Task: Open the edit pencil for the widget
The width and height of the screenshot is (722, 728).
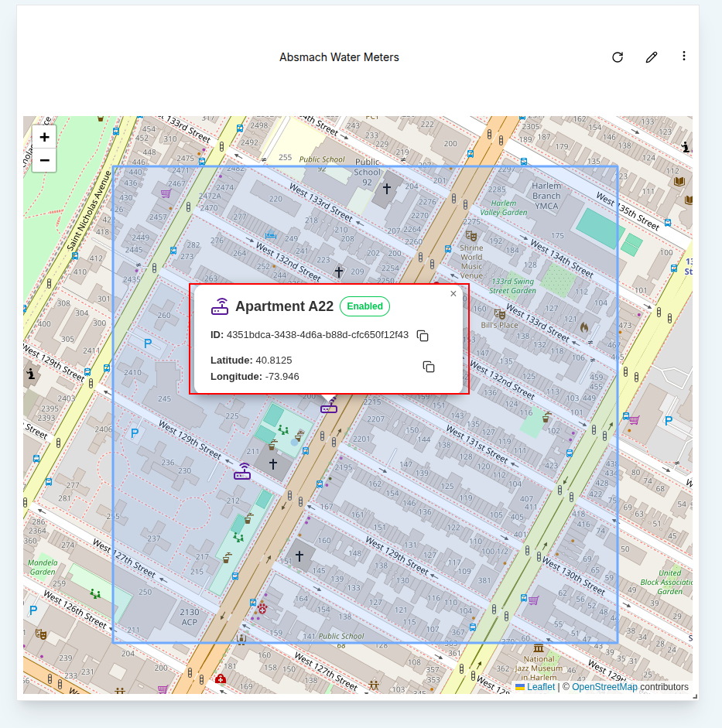Action: click(x=652, y=57)
